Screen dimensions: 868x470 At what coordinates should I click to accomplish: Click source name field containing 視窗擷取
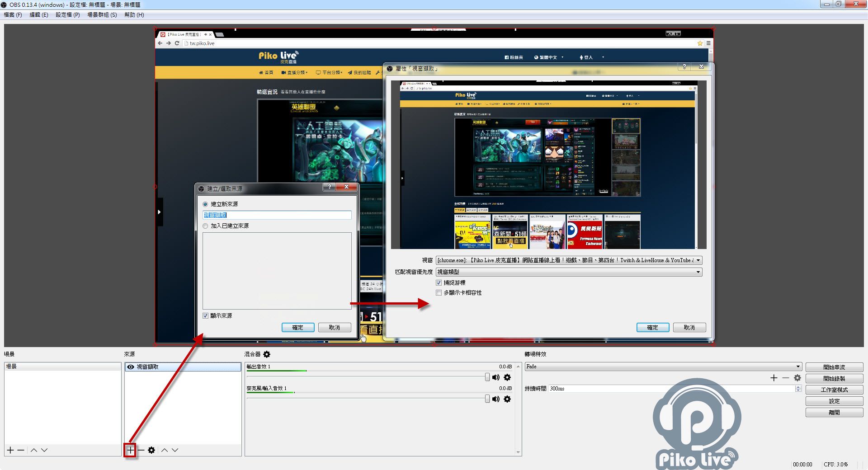point(277,215)
